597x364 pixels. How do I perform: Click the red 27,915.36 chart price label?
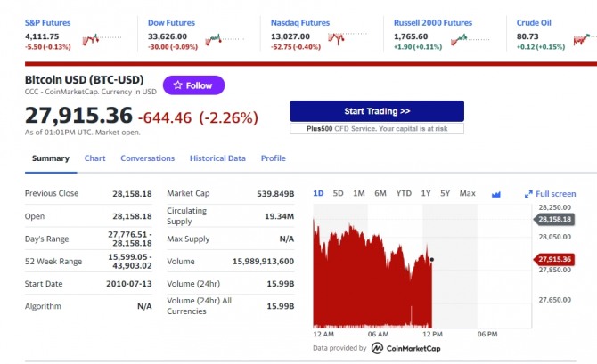click(554, 259)
